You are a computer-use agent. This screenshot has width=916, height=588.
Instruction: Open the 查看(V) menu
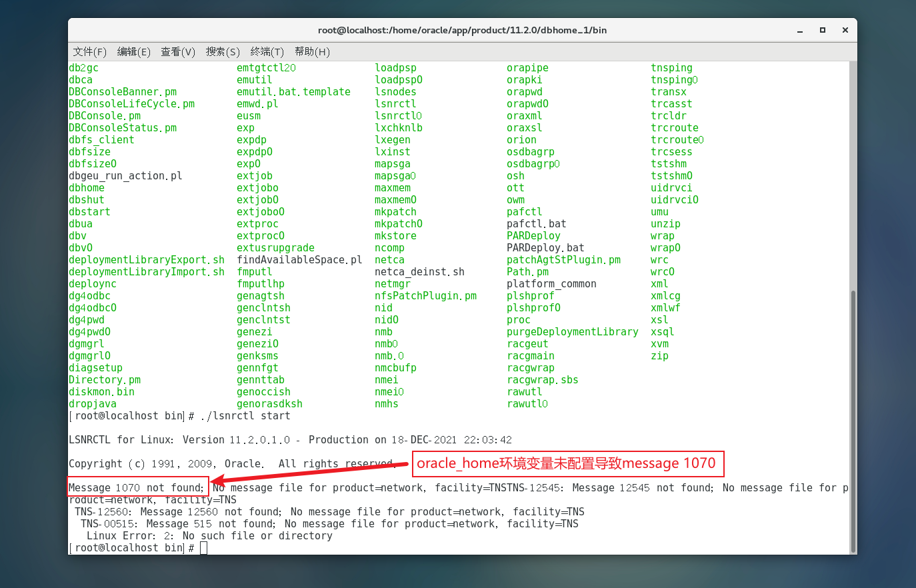coord(178,51)
